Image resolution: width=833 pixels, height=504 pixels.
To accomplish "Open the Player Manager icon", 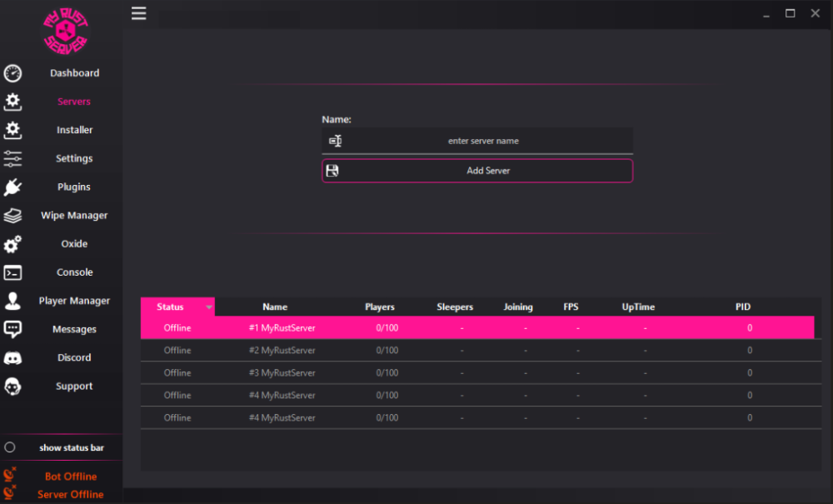I will tap(12, 300).
